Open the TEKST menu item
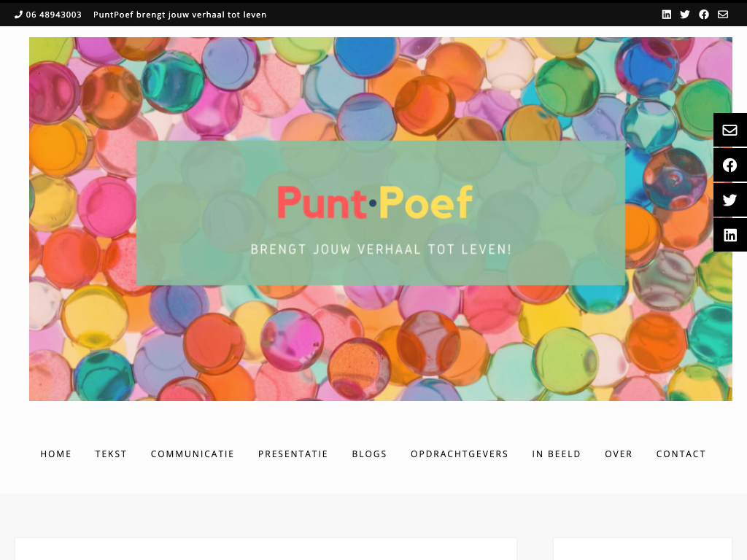 (x=111, y=454)
